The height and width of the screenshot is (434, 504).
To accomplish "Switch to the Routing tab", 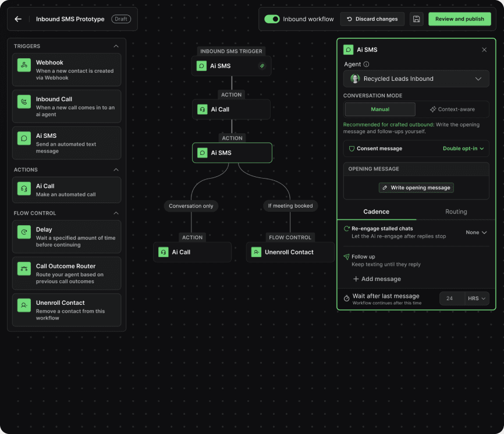I will click(456, 212).
